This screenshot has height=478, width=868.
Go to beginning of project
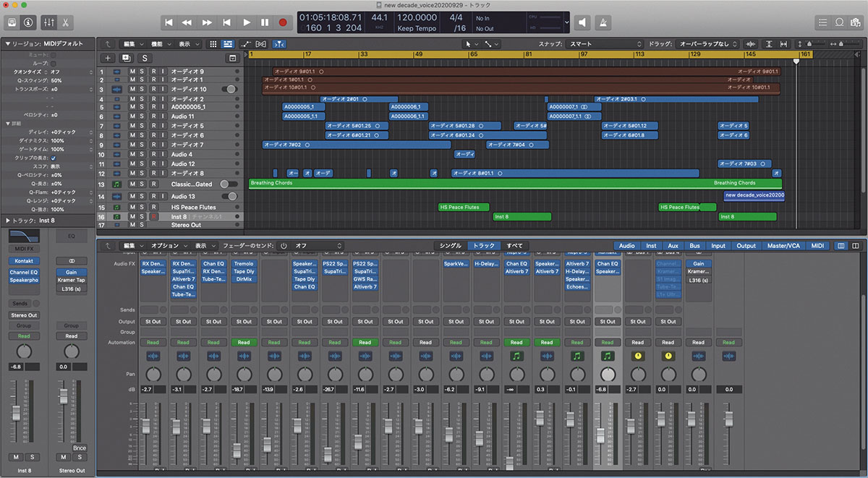[x=169, y=22]
